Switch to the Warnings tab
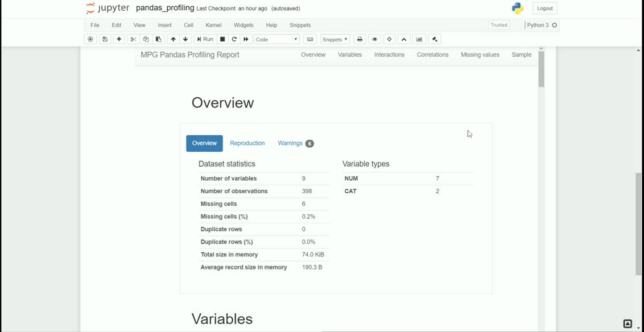Image resolution: width=644 pixels, height=332 pixels. tap(295, 143)
